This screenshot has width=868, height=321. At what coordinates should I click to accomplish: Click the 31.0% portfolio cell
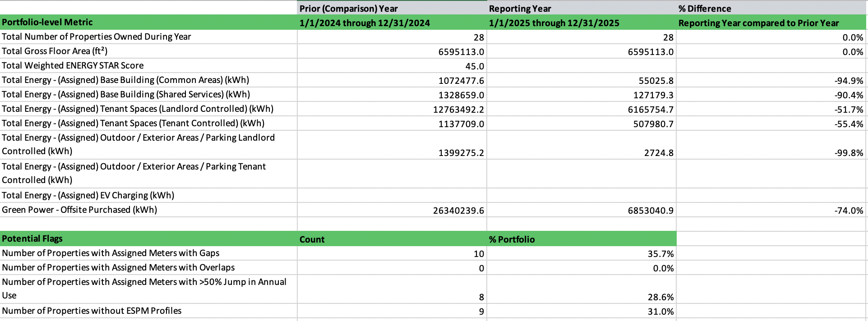pos(582,311)
